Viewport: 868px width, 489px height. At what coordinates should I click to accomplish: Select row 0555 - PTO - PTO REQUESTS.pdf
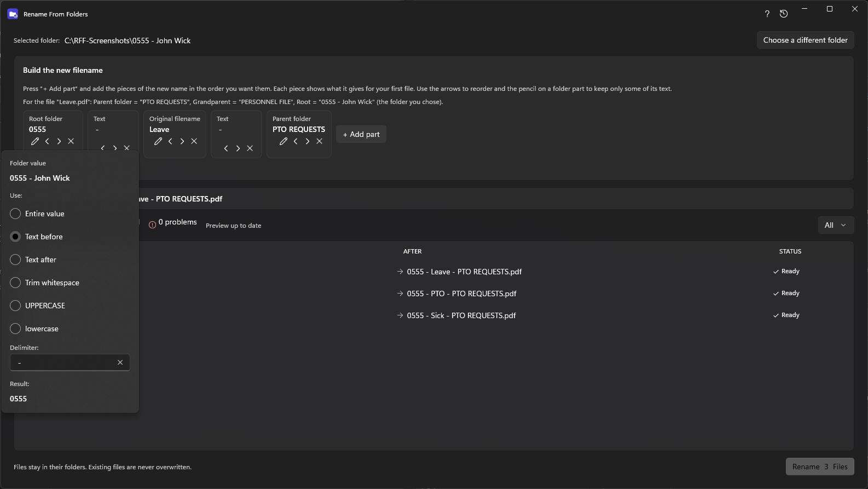pos(433,294)
